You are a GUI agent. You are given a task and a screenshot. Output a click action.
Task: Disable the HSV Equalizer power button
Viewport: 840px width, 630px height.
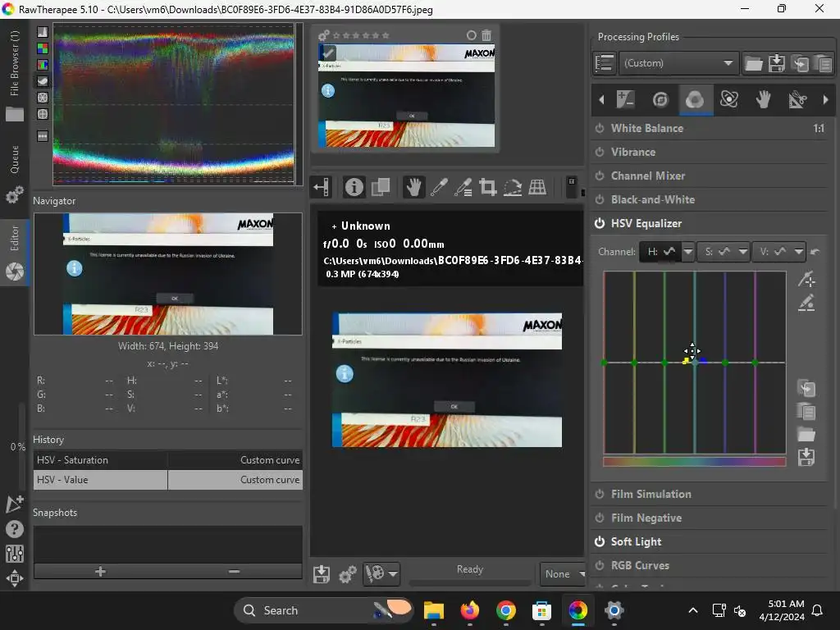click(600, 223)
